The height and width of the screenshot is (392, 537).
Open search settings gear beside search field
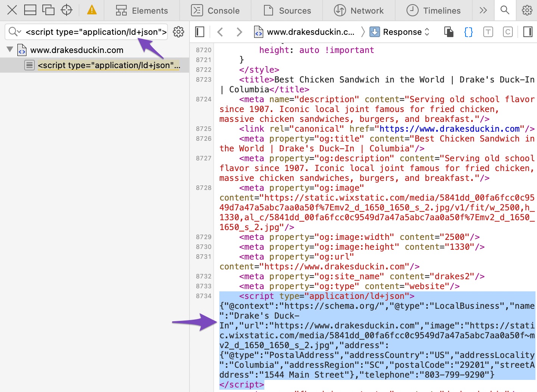pos(178,32)
